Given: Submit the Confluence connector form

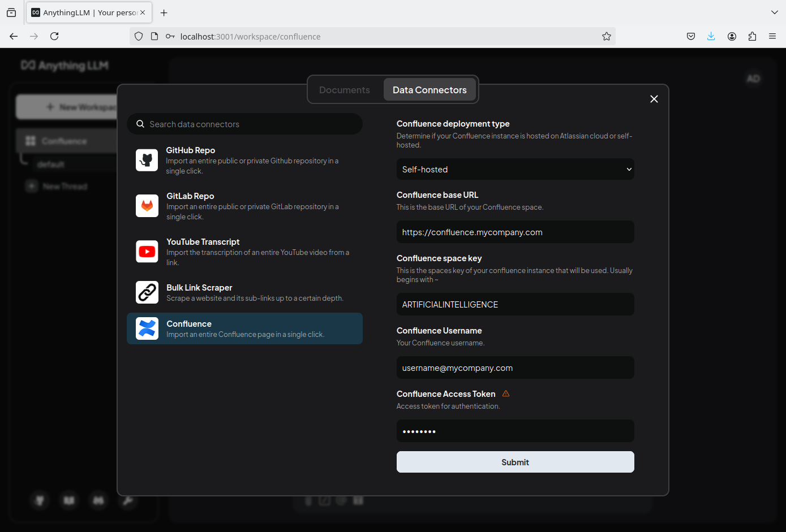Looking at the screenshot, I should coord(516,462).
